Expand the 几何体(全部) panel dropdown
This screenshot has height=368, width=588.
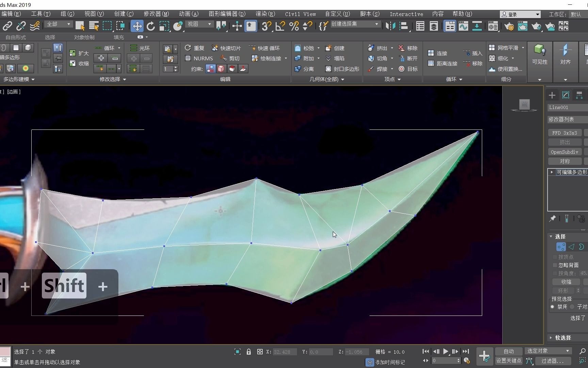pos(327,79)
